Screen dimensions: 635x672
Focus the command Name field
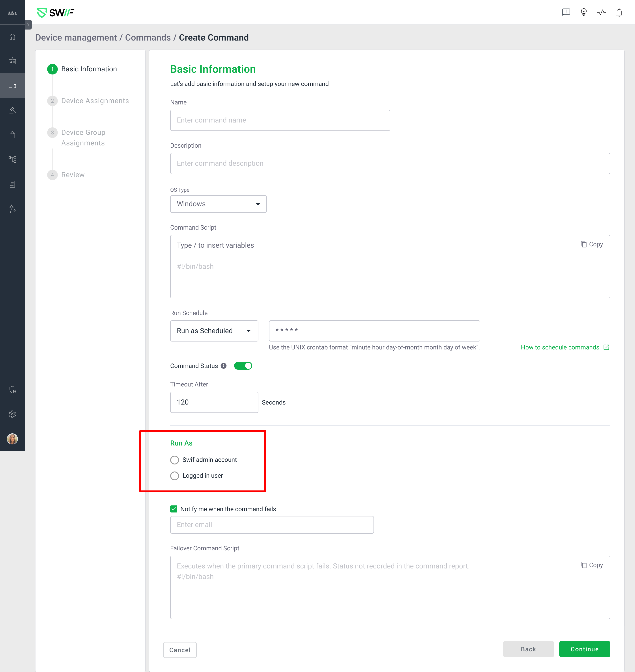pos(280,120)
